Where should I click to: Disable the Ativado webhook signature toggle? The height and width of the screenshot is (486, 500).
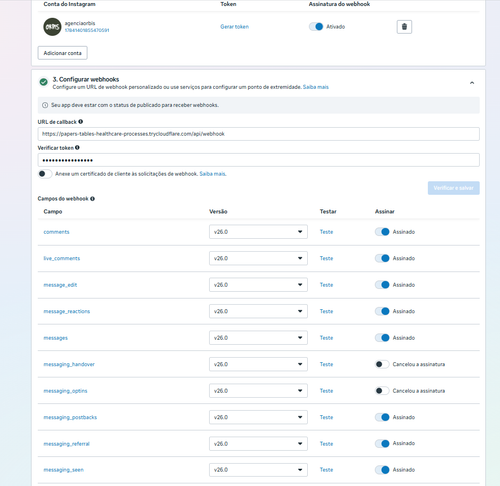pos(316,27)
